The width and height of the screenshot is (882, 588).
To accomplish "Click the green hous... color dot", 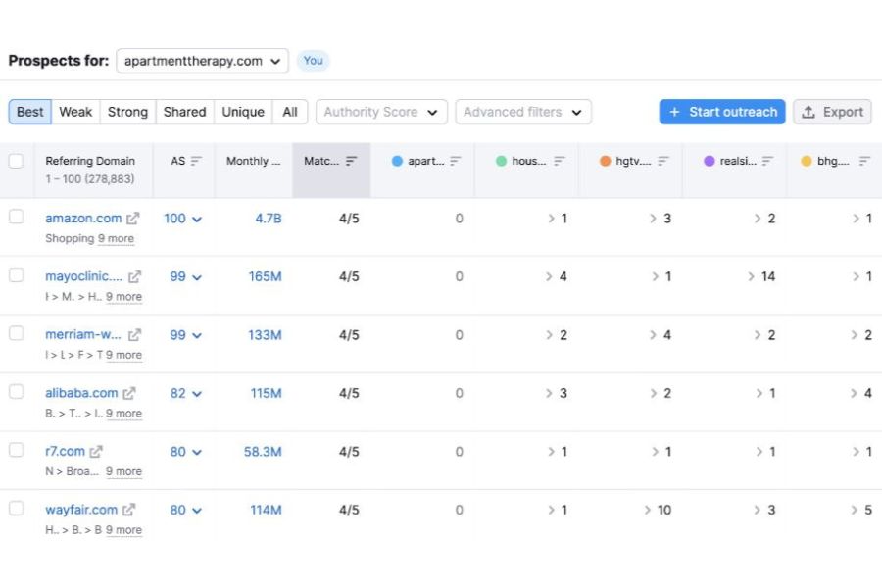I will [501, 161].
